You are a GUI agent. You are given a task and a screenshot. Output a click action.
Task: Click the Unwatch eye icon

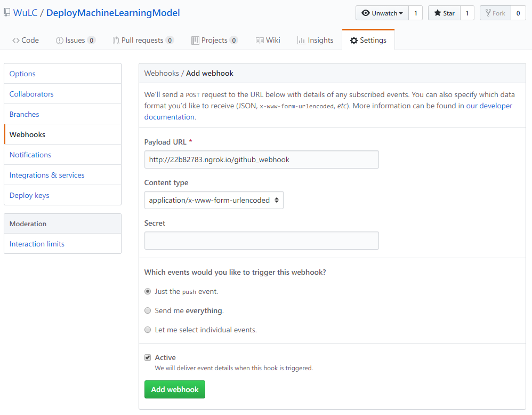click(x=365, y=13)
